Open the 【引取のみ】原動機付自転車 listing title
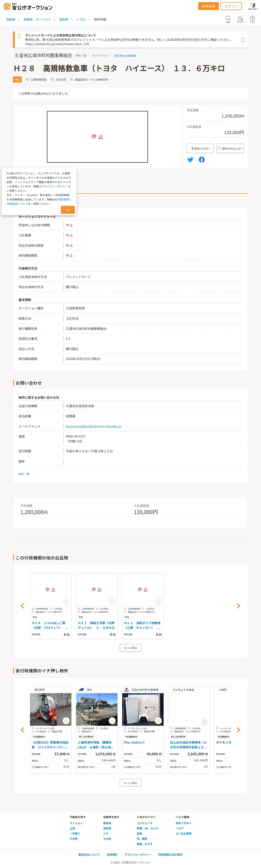The width and height of the screenshot is (261, 868). [x=50, y=745]
